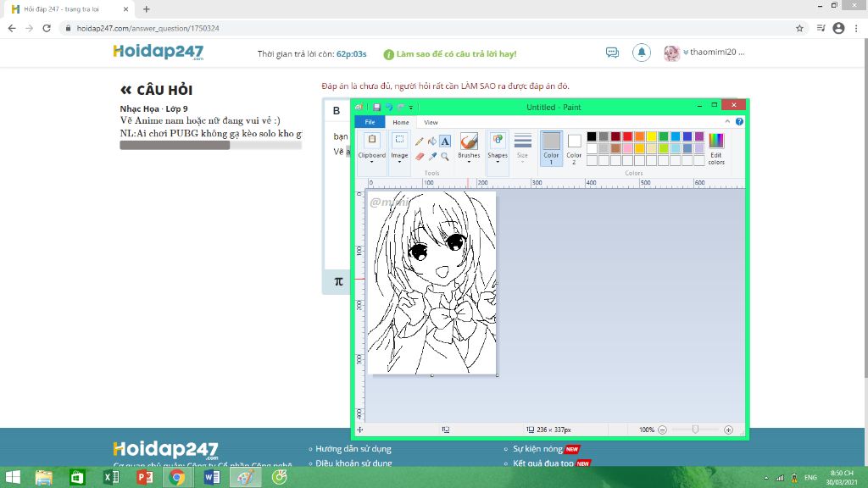Activate Color 1 foreground selector
868x488 pixels.
click(x=551, y=148)
